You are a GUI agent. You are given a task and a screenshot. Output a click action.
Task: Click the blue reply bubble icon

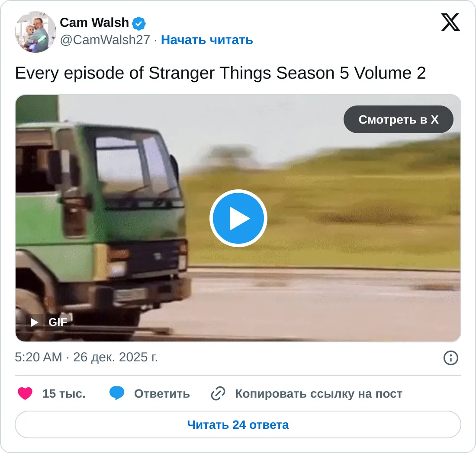[117, 393]
